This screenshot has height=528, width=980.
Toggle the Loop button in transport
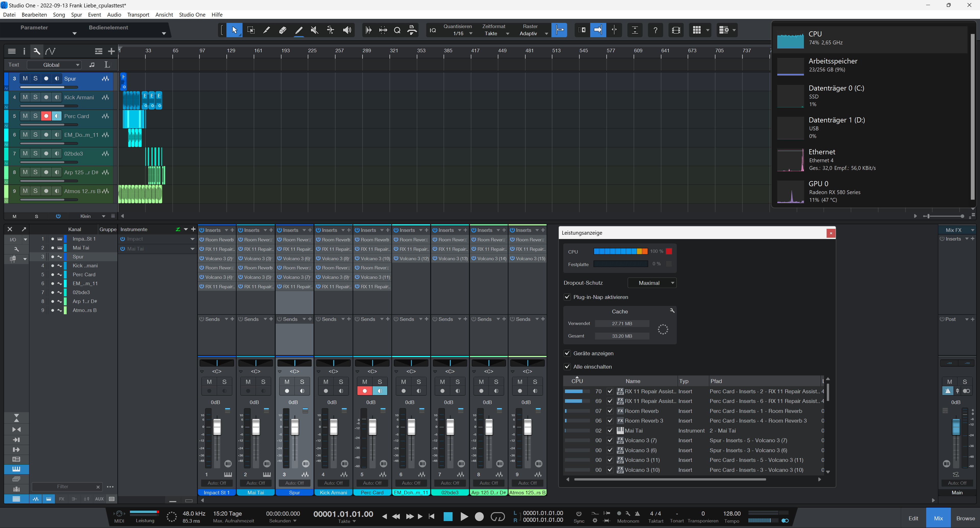tap(497, 517)
